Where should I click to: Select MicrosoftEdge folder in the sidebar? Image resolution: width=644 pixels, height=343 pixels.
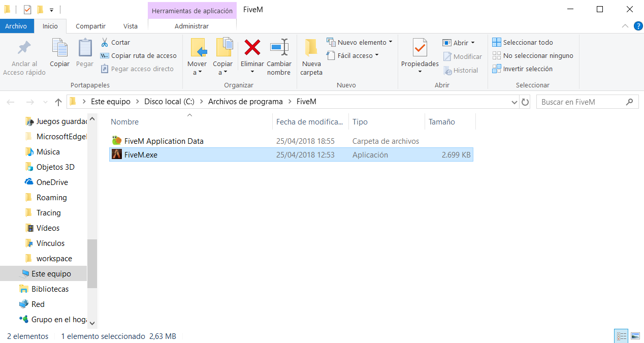click(x=56, y=136)
